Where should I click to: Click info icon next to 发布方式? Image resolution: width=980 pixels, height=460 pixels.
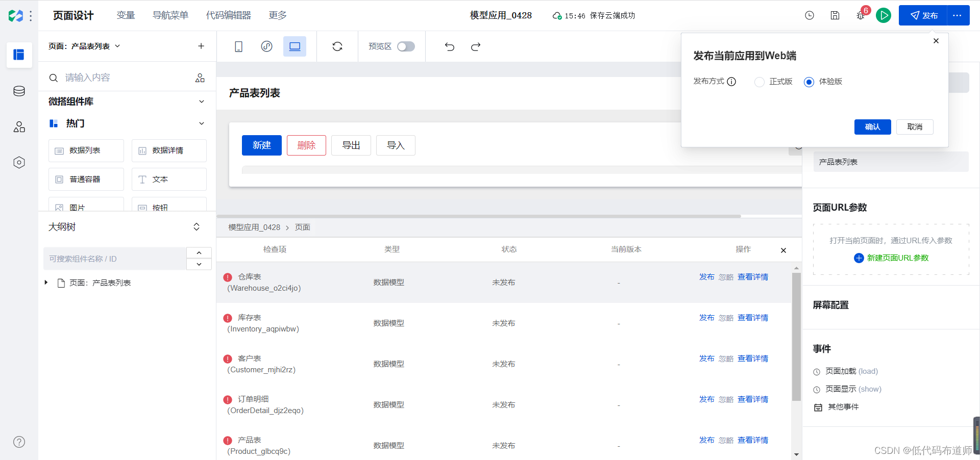[x=731, y=82]
